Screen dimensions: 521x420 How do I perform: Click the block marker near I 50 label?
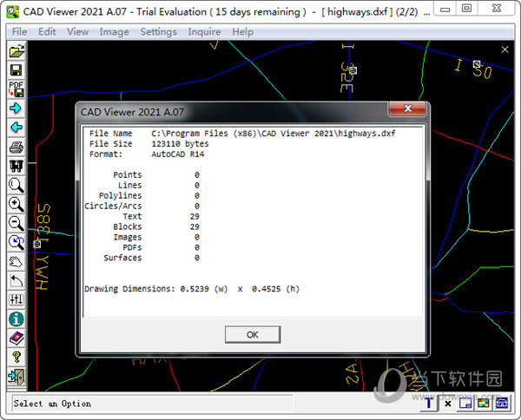tap(477, 64)
